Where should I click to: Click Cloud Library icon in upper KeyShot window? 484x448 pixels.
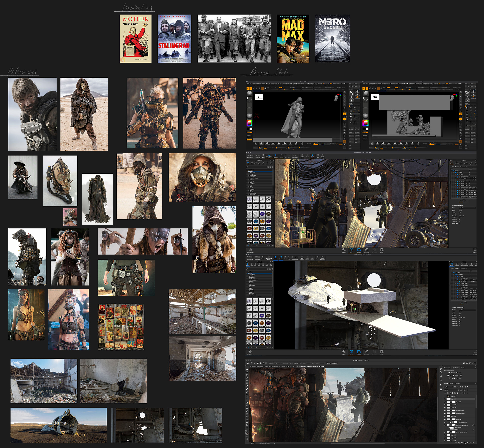250,250
